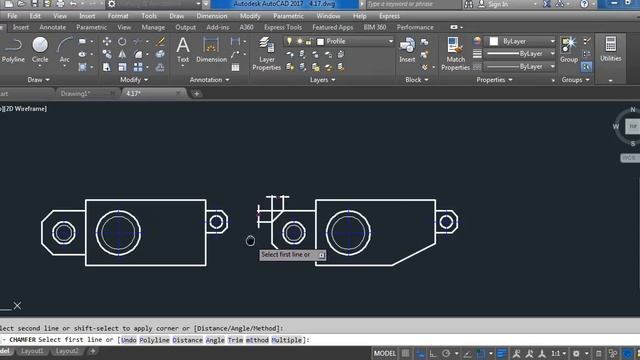Expand the Annotation panel
Image resolution: width=640 pixels, height=360 pixels.
(209, 80)
